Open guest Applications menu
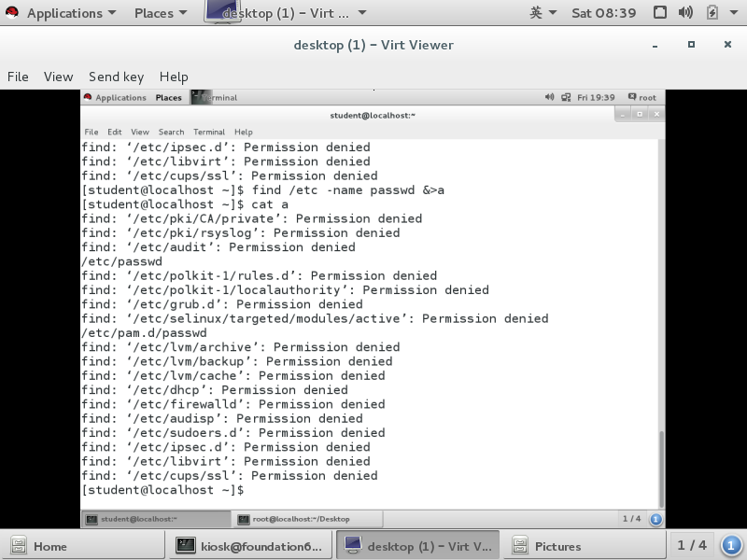747x560 pixels. click(115, 98)
